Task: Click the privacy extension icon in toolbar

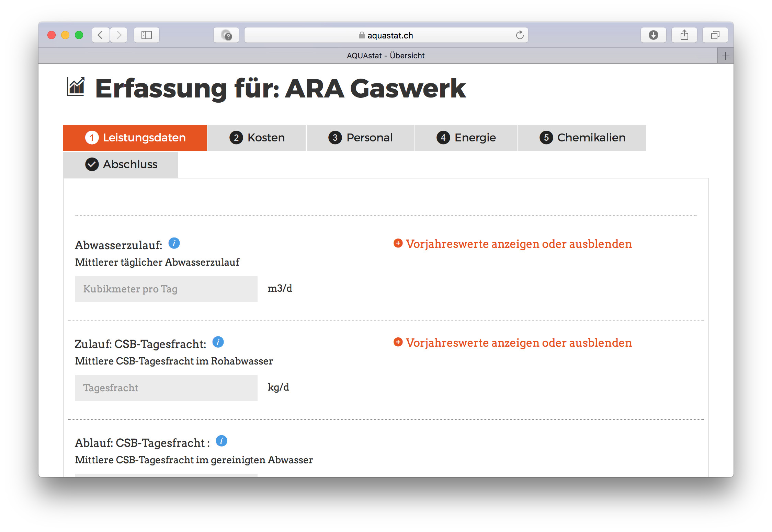Action: point(226,35)
